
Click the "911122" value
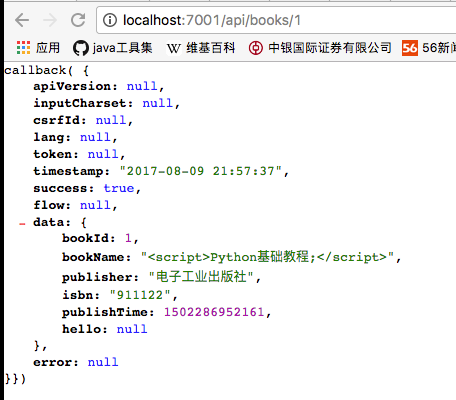[x=140, y=295]
